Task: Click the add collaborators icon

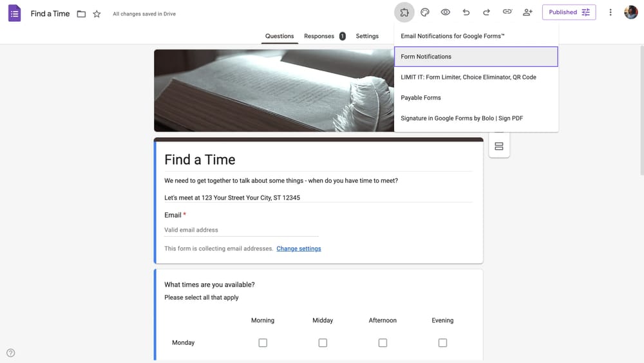Action: [528, 12]
